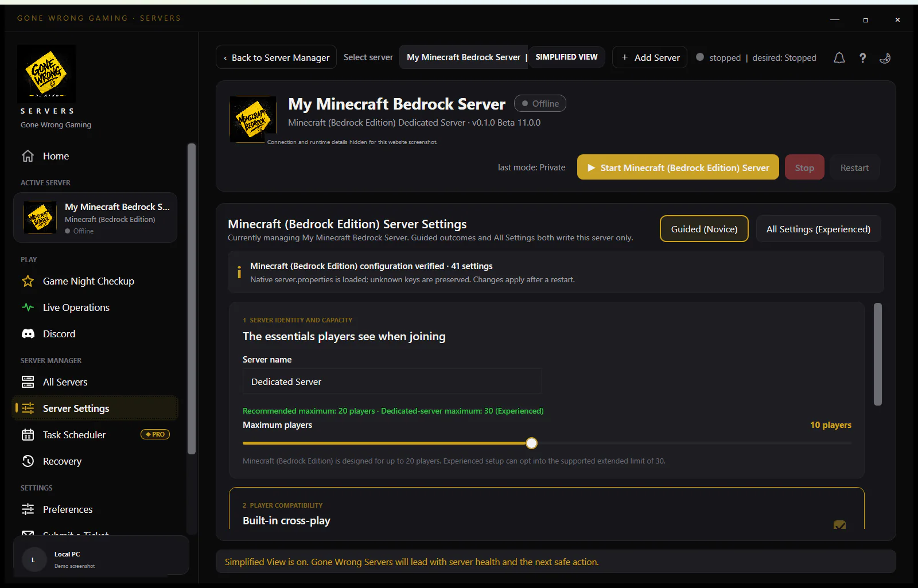Toggle the dark mode moon icon
Screen dimensions: 918x588
[885, 58]
